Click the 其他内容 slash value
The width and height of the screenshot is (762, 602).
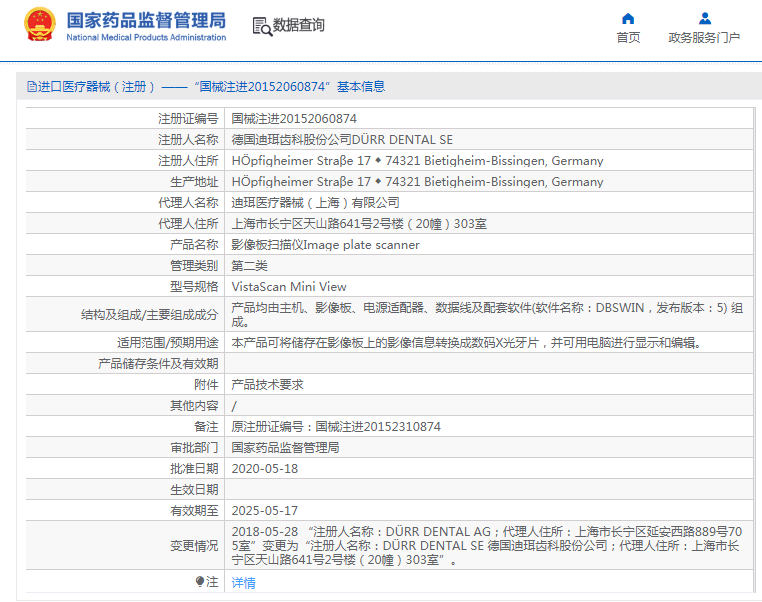click(x=234, y=406)
